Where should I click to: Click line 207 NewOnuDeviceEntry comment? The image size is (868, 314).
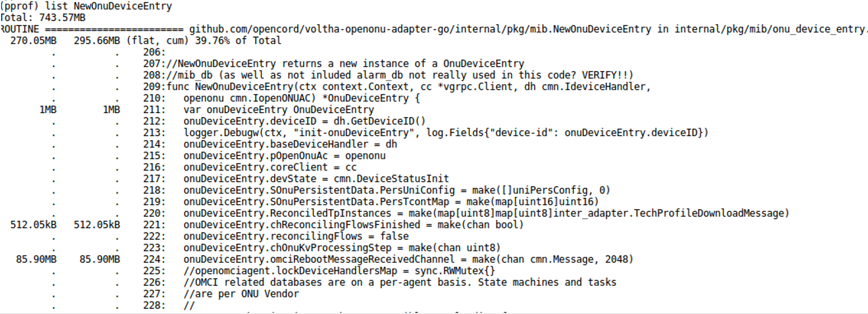tap(345, 64)
